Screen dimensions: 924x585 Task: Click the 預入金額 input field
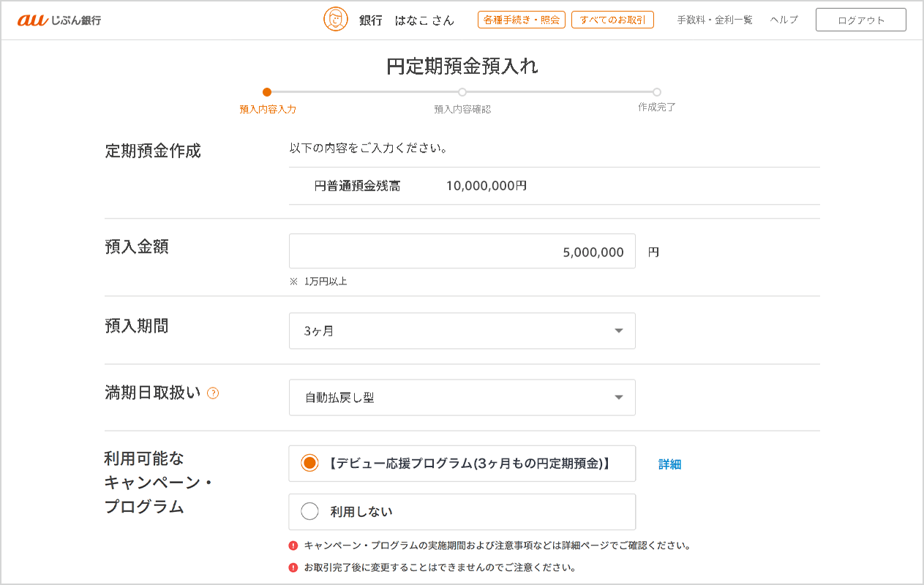[x=462, y=252]
